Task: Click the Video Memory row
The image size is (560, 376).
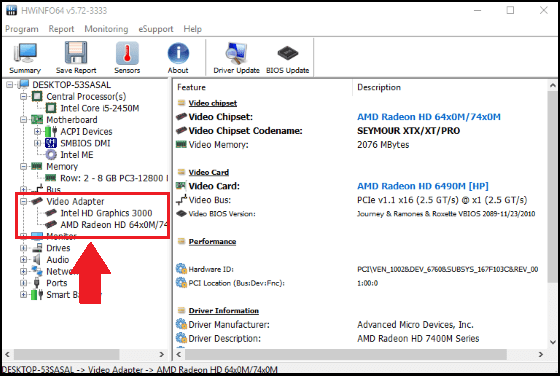Action: click(361, 145)
